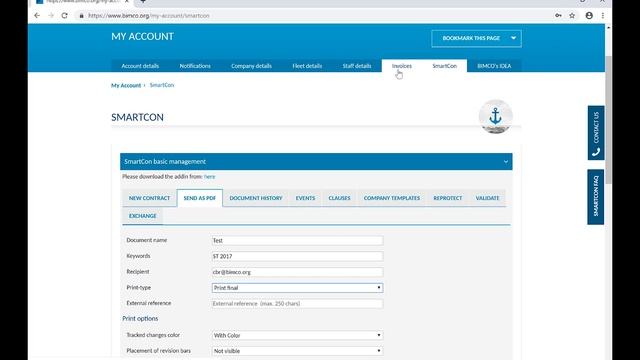Click the browser forward arrow
The width and height of the screenshot is (640, 360).
[51, 16]
